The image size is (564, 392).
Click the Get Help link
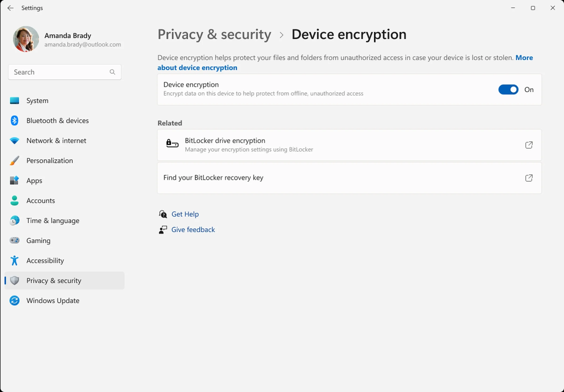[x=185, y=214]
